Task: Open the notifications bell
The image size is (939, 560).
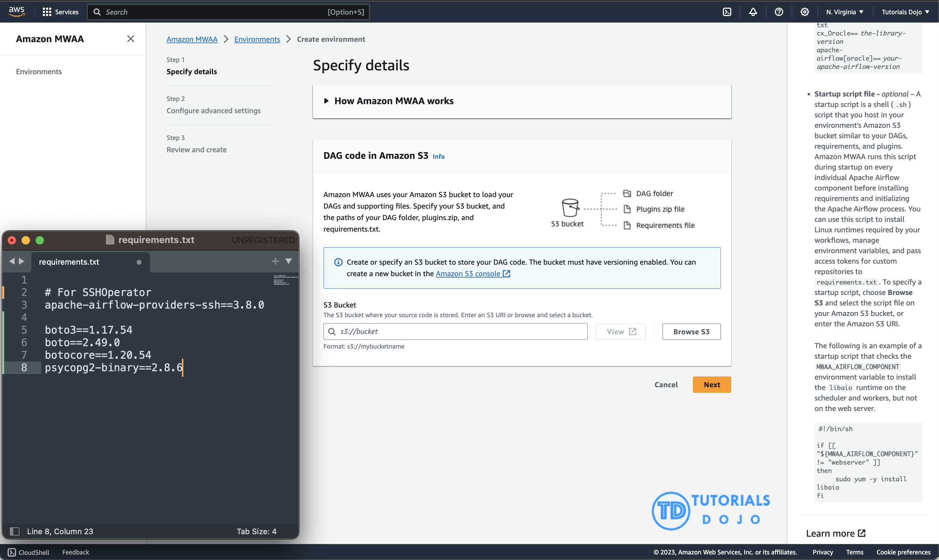Action: pos(753,12)
